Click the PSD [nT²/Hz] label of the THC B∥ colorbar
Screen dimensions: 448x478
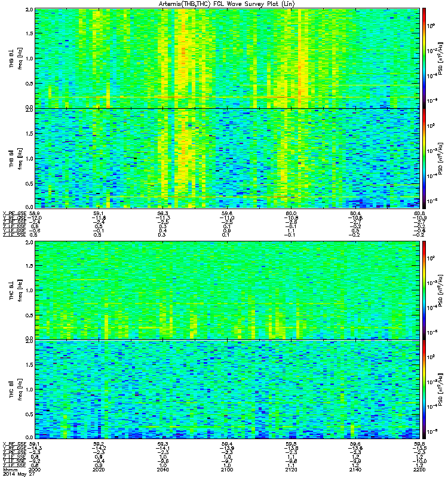pos(440,390)
